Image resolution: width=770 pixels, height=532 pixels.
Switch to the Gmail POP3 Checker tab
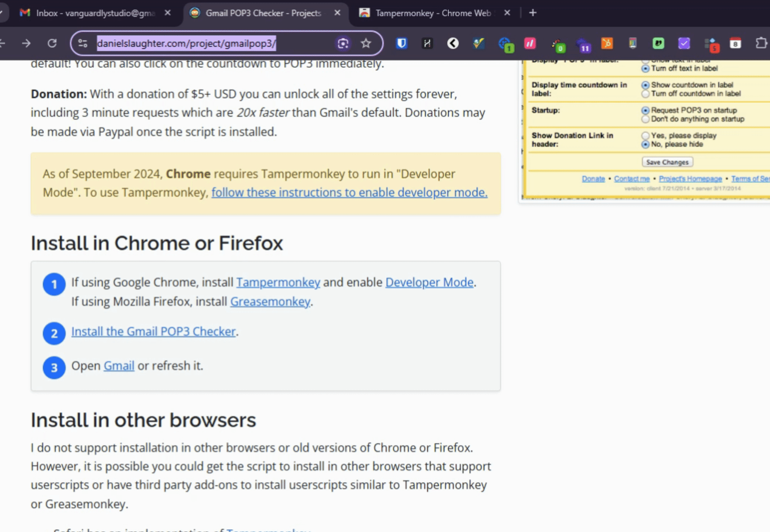265,13
